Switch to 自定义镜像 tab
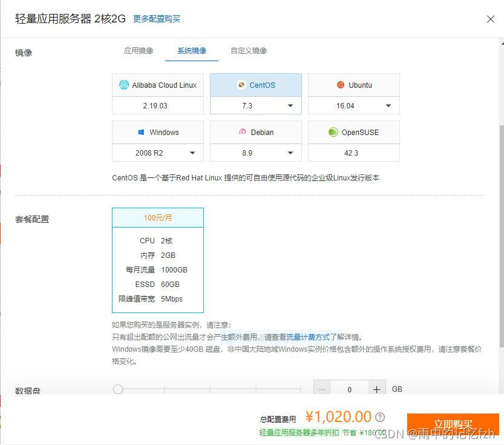This screenshot has width=504, height=445. point(249,51)
